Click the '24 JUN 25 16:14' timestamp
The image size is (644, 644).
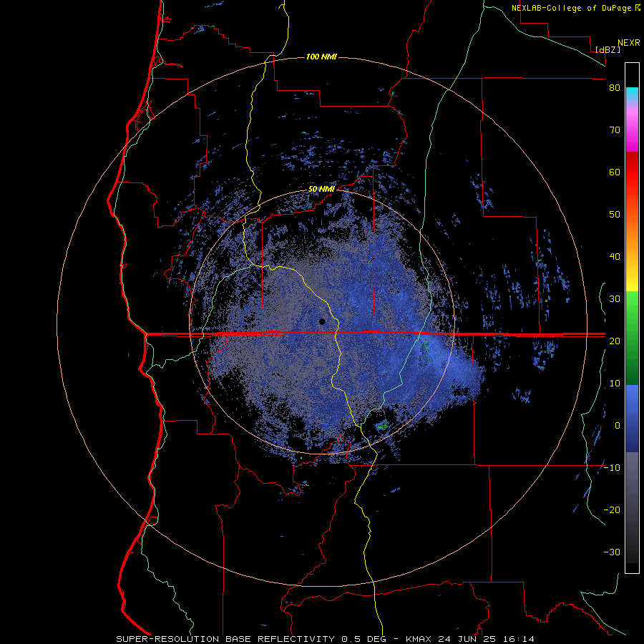coord(487,639)
